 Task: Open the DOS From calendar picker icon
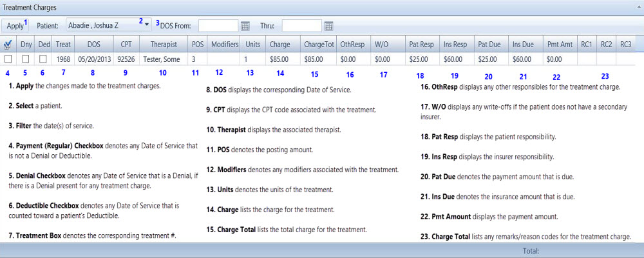pyautogui.click(x=245, y=26)
